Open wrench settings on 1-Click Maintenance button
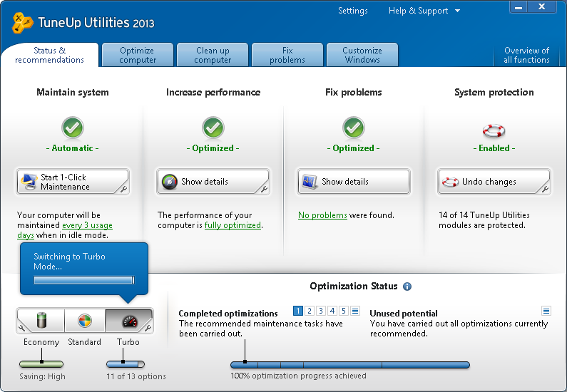Screen dimensions: 567x392 tap(123, 189)
